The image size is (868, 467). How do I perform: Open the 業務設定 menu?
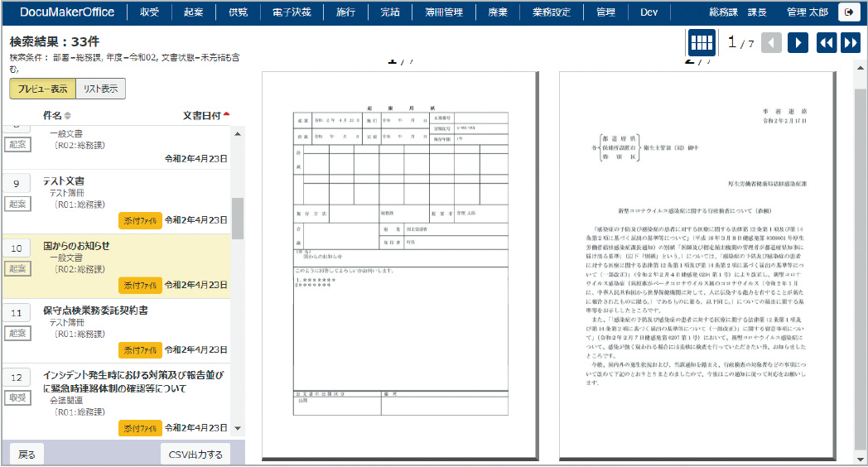[552, 12]
